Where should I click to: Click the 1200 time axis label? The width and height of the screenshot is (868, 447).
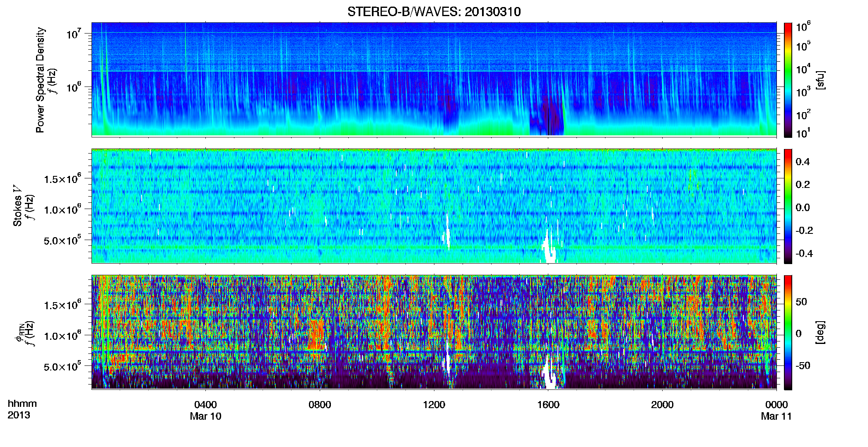434,405
